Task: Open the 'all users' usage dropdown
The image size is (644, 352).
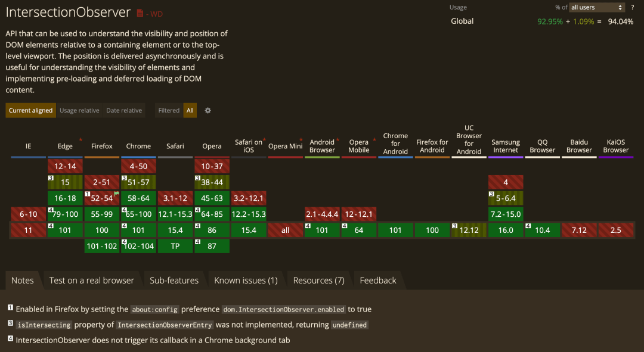Action: [597, 7]
